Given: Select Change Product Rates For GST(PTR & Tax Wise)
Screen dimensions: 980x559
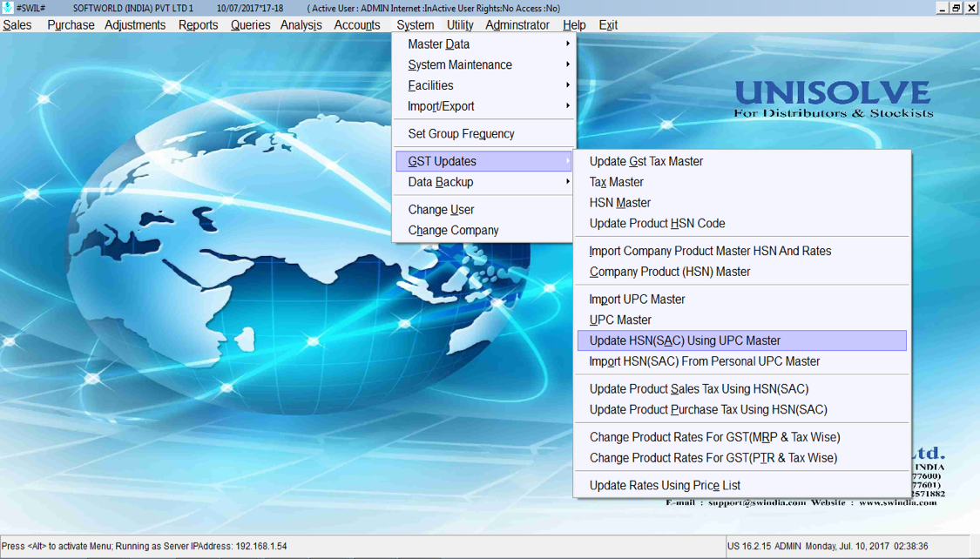Looking at the screenshot, I should pos(742,457).
